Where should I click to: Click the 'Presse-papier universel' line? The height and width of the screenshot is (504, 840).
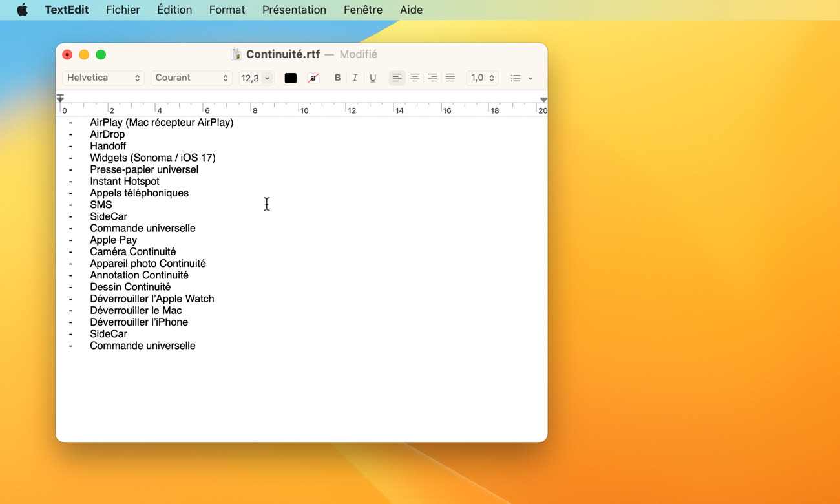144,169
